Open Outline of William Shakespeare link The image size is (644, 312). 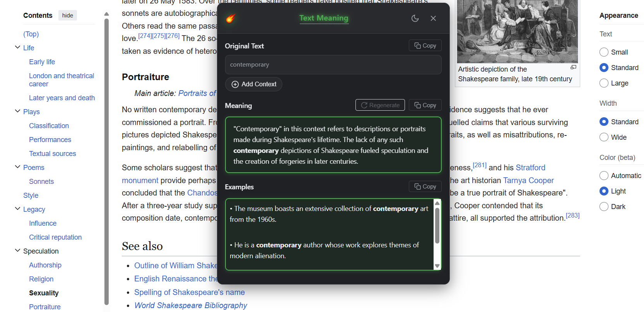click(176, 266)
